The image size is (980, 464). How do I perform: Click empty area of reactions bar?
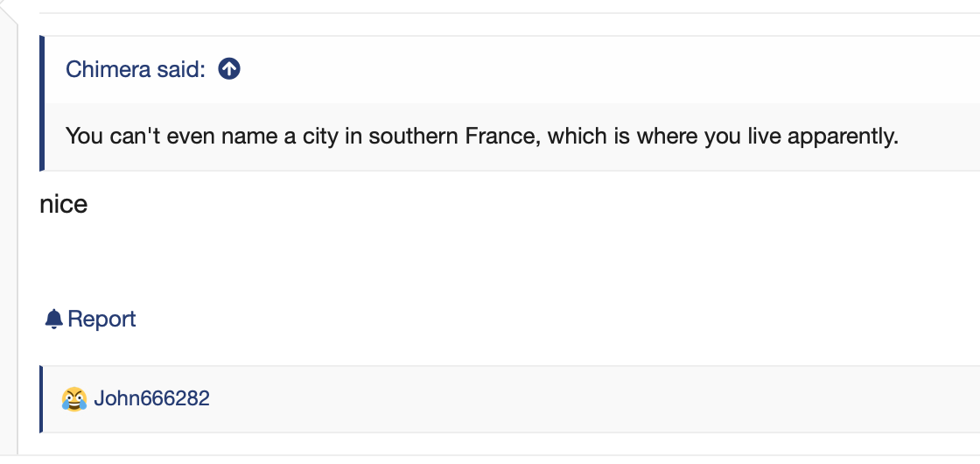click(594, 399)
